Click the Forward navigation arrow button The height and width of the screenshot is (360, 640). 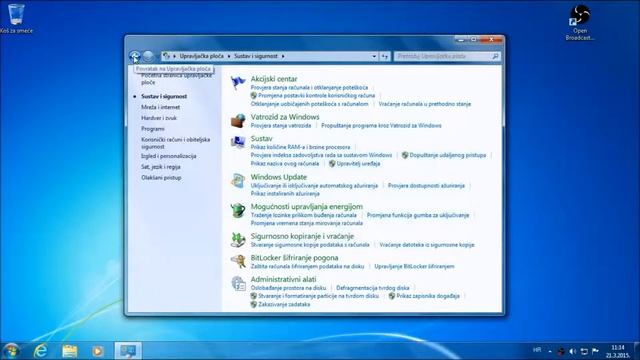click(x=148, y=56)
